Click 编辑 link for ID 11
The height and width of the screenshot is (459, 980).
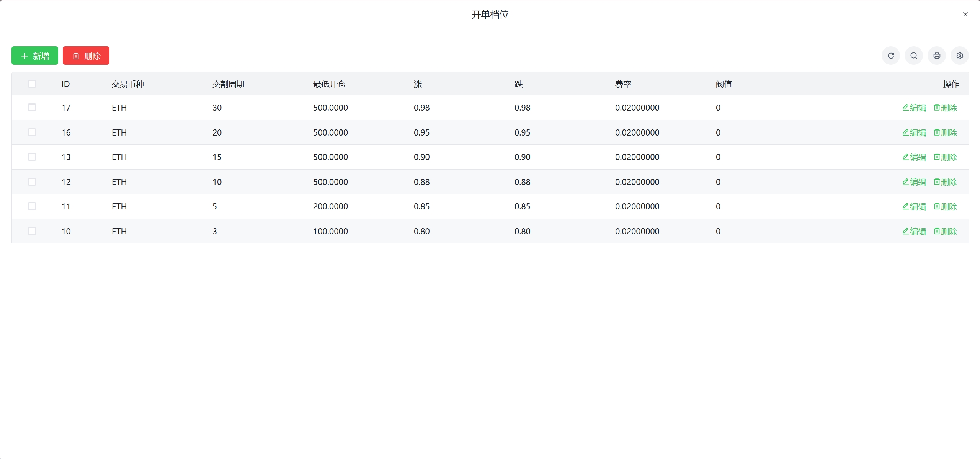914,207
